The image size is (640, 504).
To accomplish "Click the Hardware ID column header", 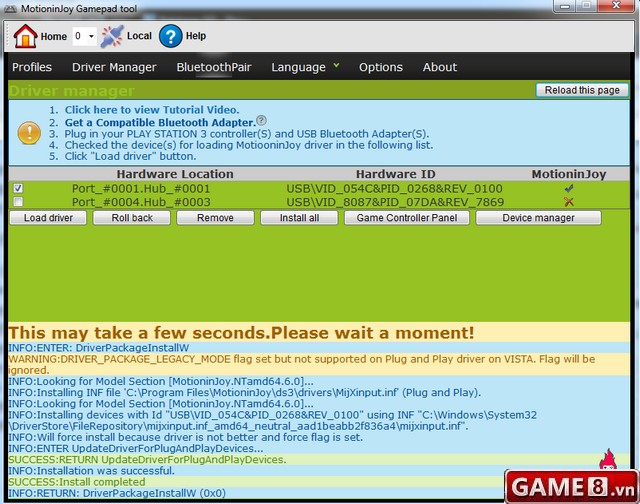I will (396, 174).
